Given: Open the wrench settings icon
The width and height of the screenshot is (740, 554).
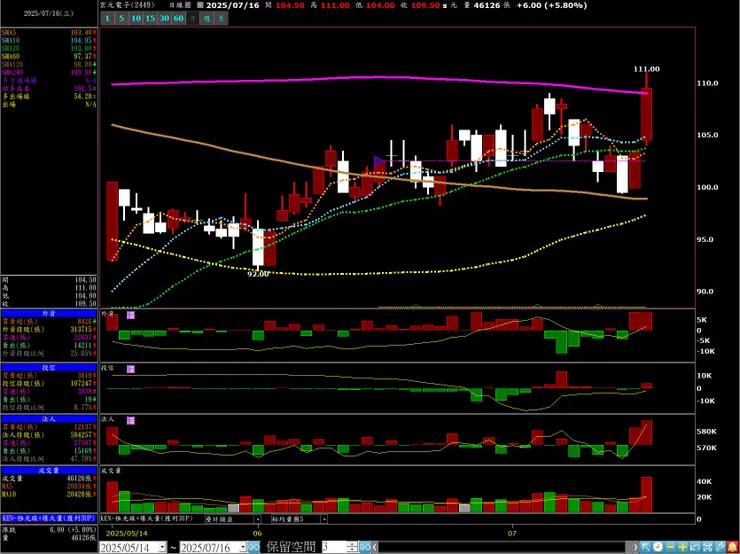Looking at the screenshot, I should tap(719, 547).
